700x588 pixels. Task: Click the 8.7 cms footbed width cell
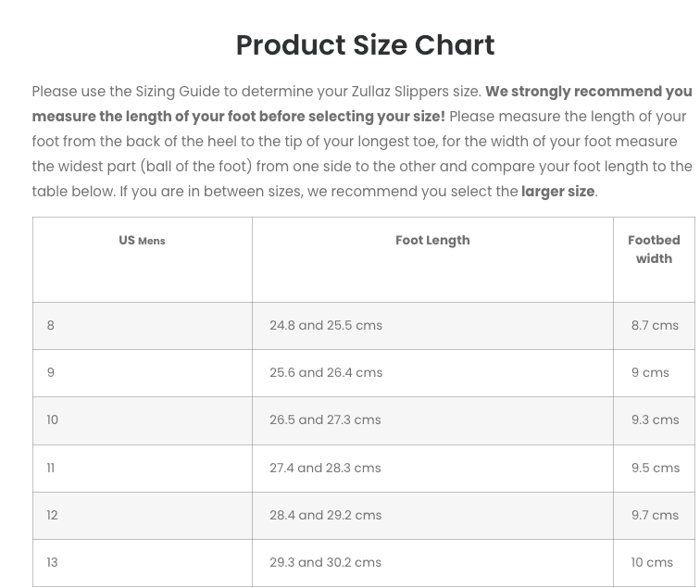[655, 326]
